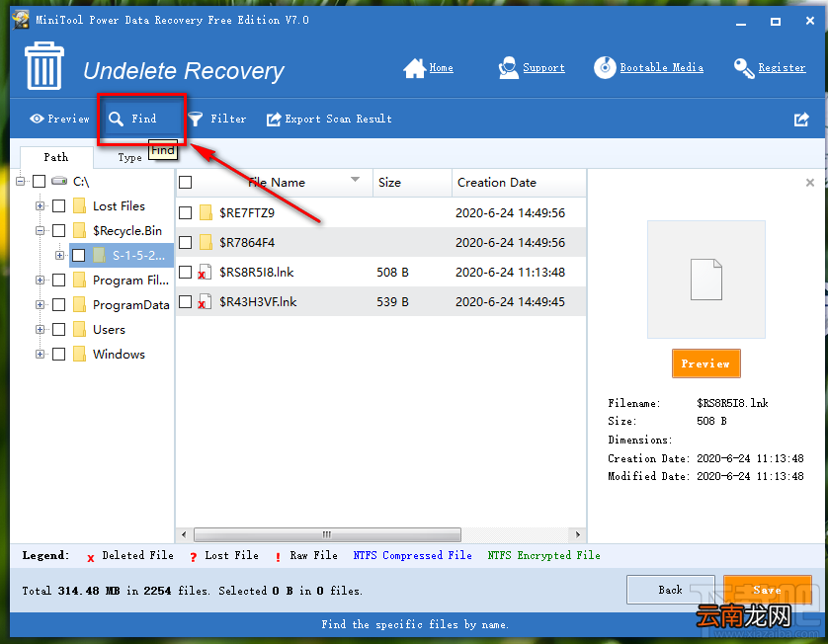The image size is (828, 644).
Task: Open the Support link
Action: [x=543, y=67]
